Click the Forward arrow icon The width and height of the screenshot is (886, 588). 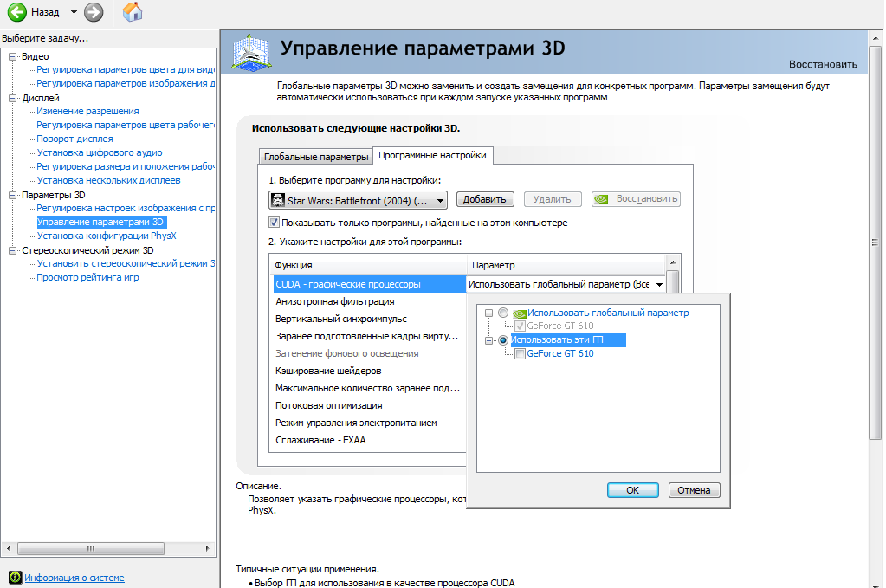click(94, 12)
